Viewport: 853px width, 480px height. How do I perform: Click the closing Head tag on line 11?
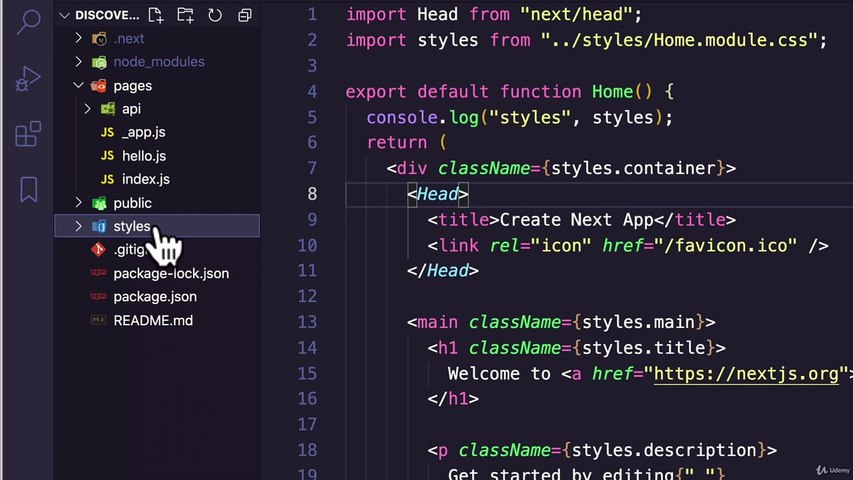[442, 271]
